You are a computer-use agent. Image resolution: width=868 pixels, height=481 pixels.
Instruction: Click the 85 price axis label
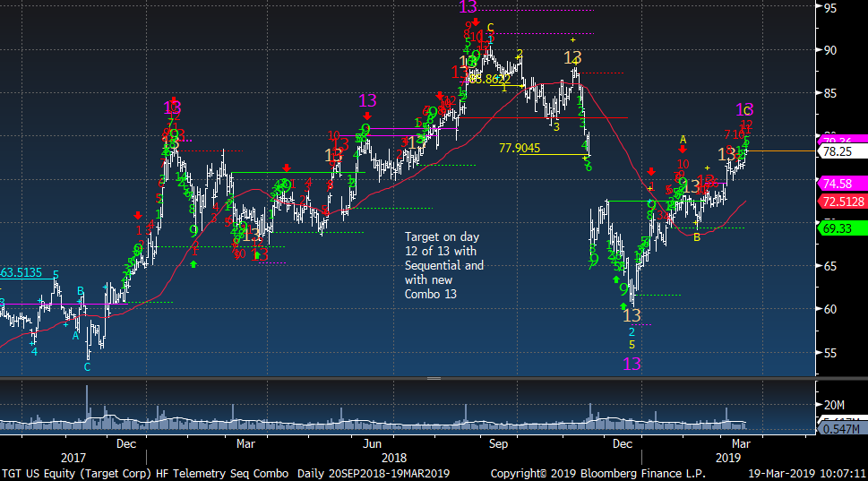pyautogui.click(x=829, y=93)
